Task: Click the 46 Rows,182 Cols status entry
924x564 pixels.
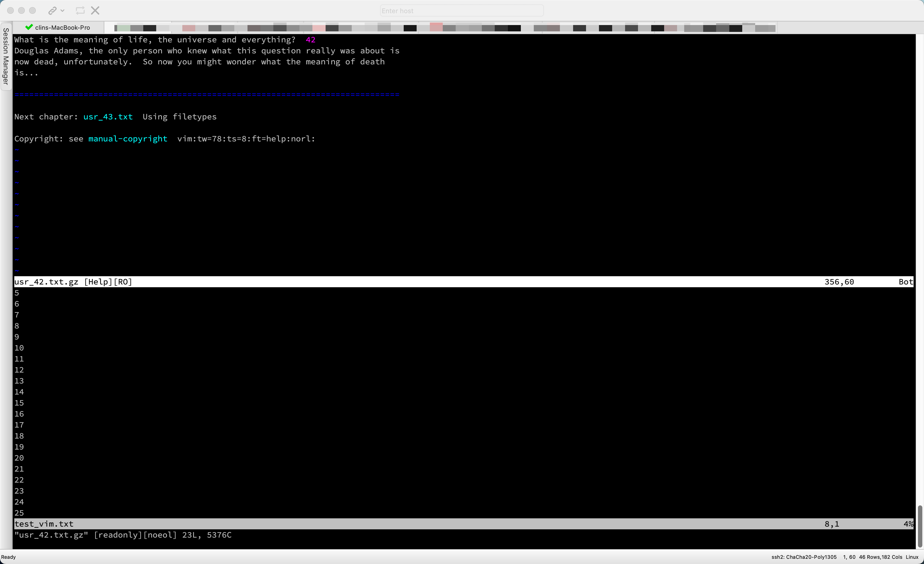Action: (x=881, y=557)
